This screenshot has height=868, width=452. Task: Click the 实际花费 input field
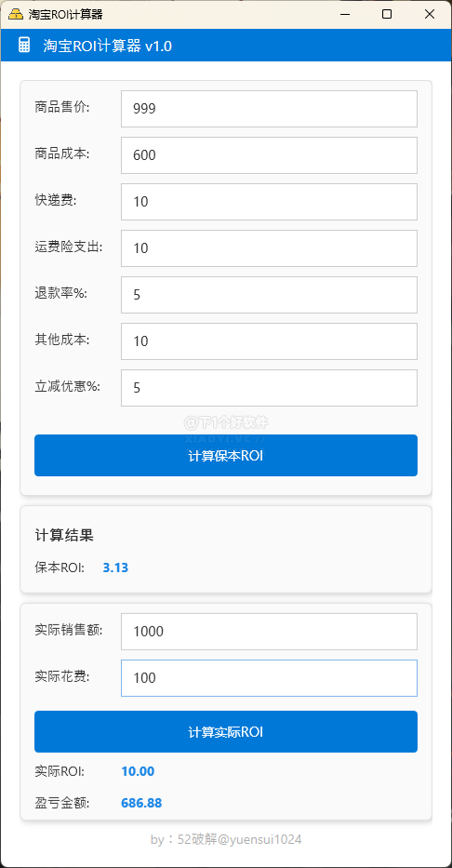click(x=269, y=677)
